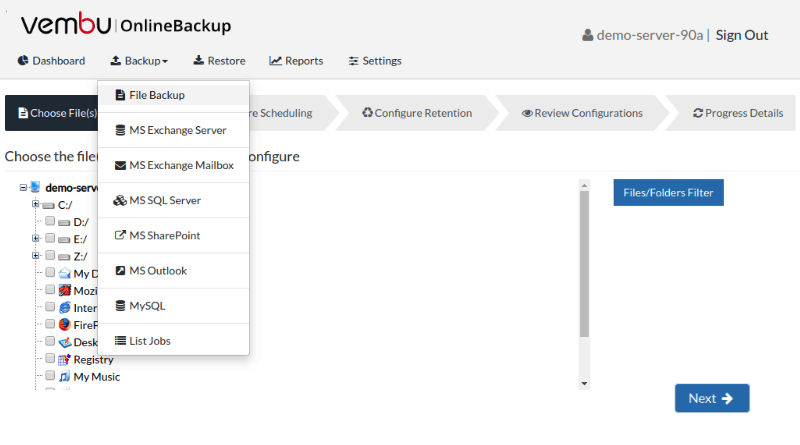This screenshot has height=445, width=800.
Task: Click the MS Exchange Mailbox envelope icon
Action: click(x=120, y=165)
